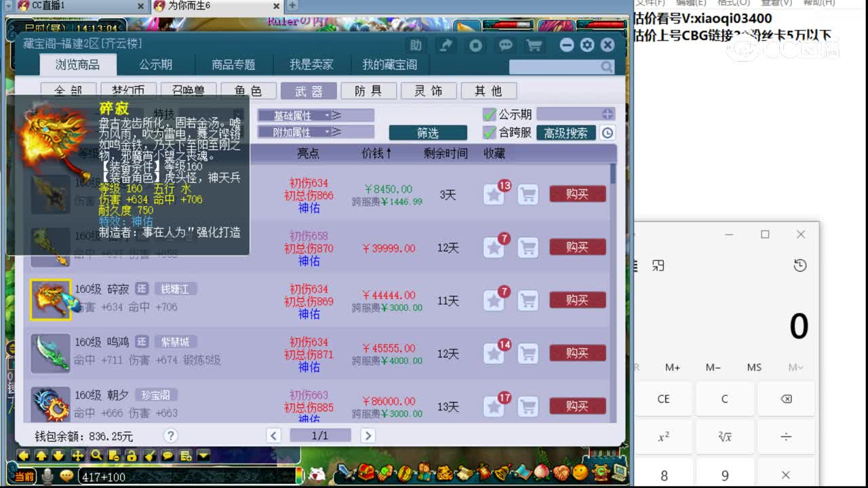Switch to 我的藏宝阁 tab
This screenshot has height=488, width=868.
390,65
